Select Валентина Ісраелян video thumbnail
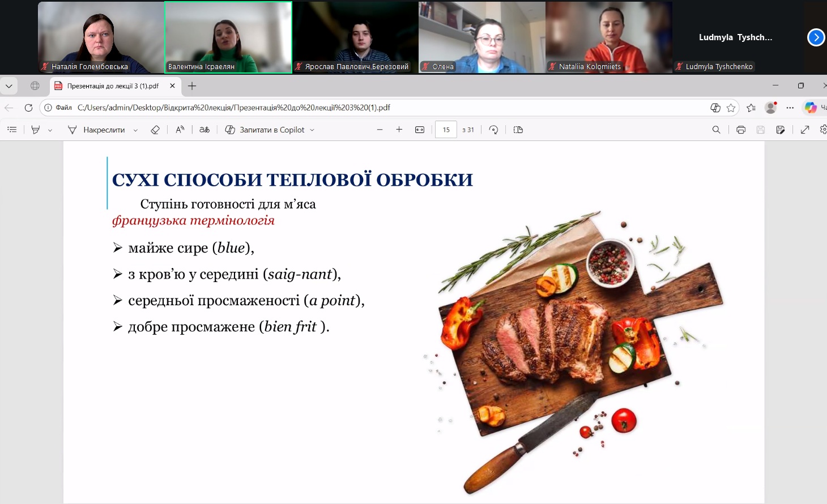The image size is (827, 504). pos(228,37)
